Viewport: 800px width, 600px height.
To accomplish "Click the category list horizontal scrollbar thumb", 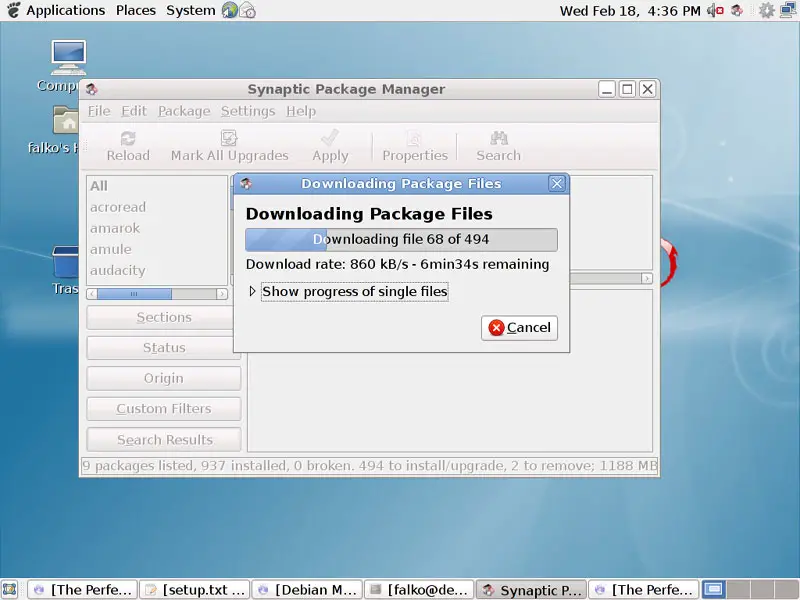I will coord(134,294).
